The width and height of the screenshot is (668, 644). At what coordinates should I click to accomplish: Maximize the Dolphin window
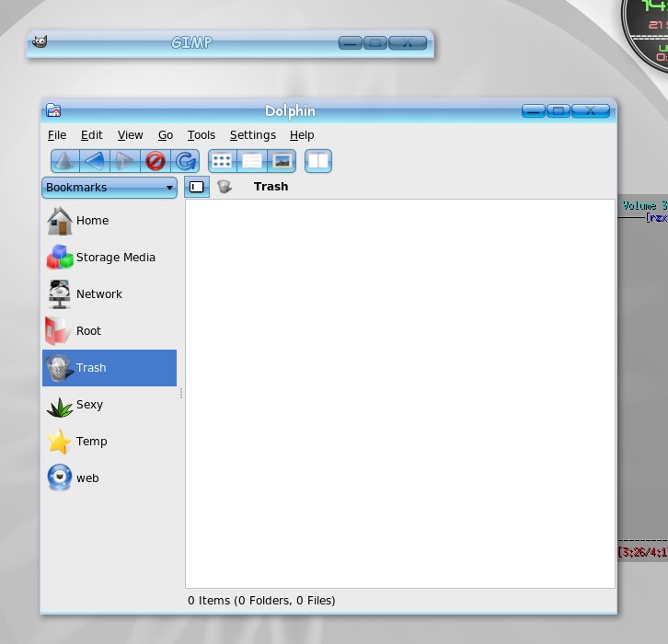[559, 111]
